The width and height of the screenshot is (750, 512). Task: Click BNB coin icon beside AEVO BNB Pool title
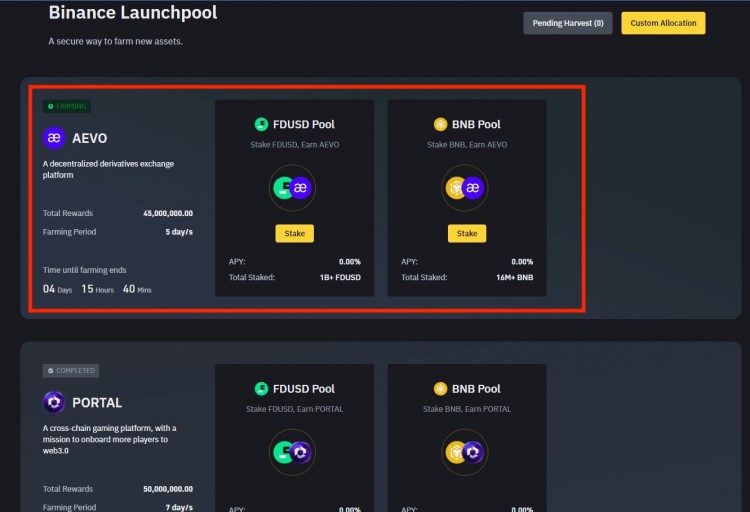(x=440, y=124)
